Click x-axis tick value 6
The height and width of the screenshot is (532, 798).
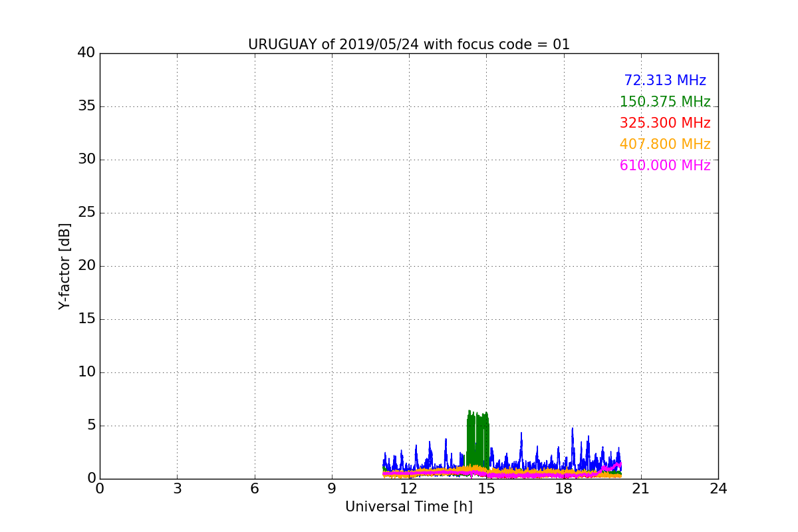click(255, 489)
